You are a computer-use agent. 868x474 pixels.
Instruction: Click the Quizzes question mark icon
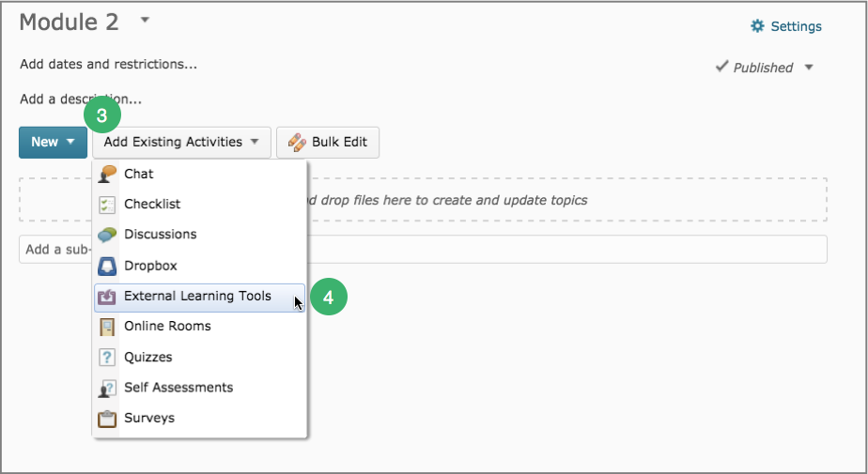click(x=107, y=358)
